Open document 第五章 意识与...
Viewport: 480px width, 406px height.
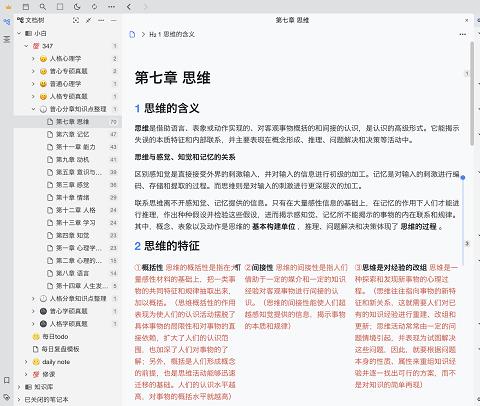[78, 172]
